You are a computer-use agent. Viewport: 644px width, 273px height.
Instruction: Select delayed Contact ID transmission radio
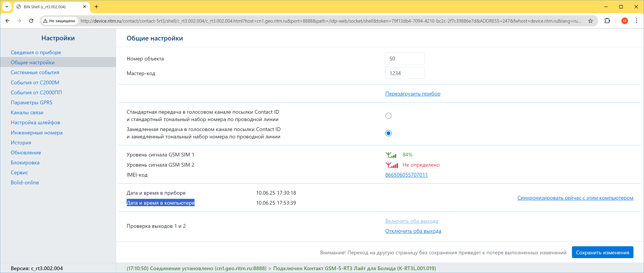pyautogui.click(x=388, y=133)
